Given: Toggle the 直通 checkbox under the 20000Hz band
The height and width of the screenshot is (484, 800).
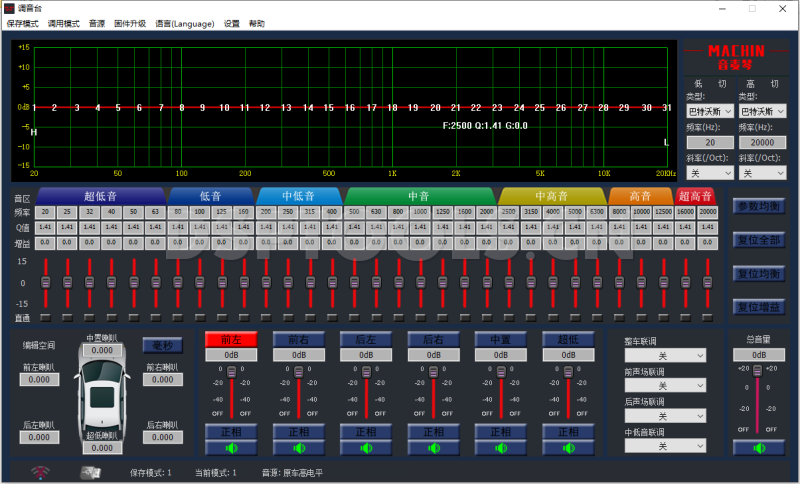Looking at the screenshot, I should [708, 318].
